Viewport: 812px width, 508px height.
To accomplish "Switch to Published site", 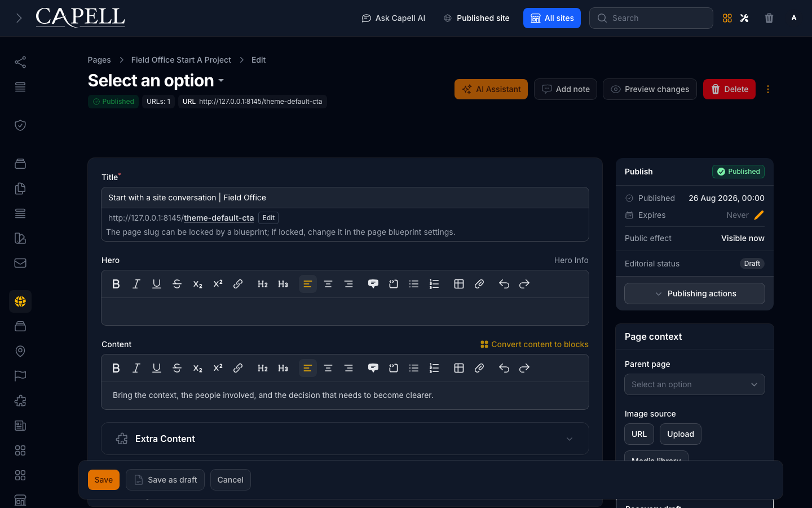I will point(476,18).
